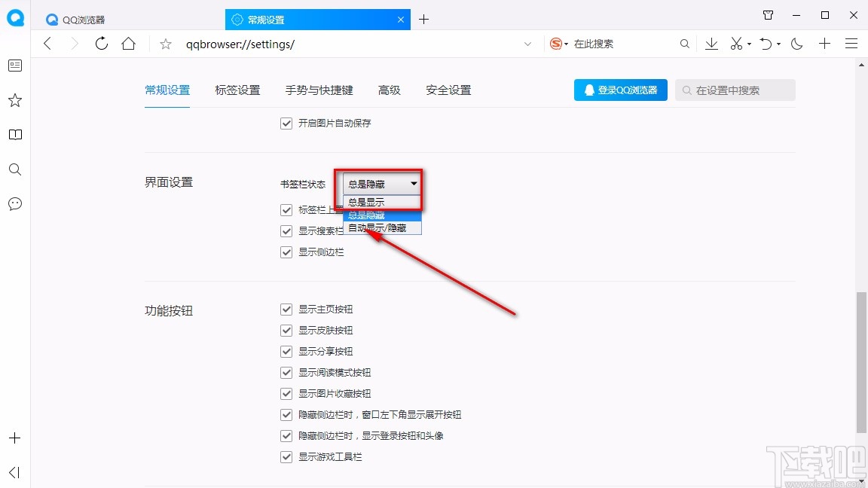Open the 安全设置 tab
Viewport: 868px width, 488px height.
click(x=448, y=90)
